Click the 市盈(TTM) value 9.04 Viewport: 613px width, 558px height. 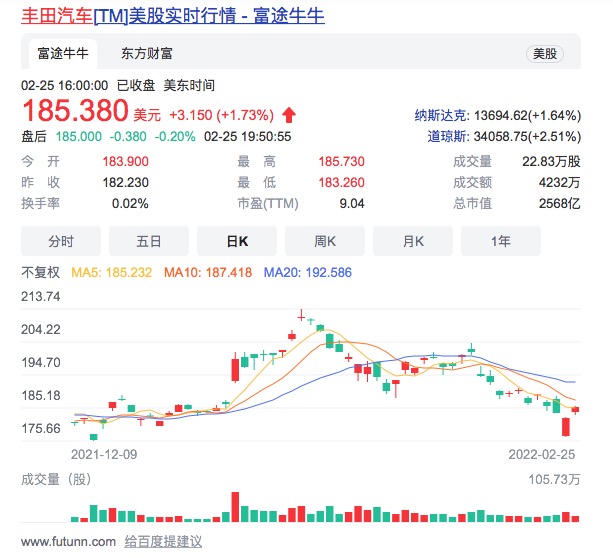[x=352, y=204]
